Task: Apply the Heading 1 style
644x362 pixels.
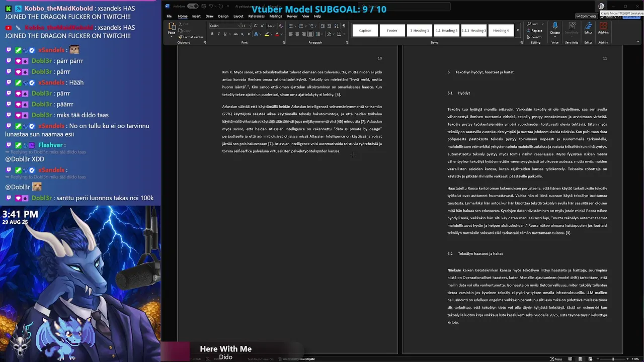Action: pyautogui.click(x=420, y=30)
